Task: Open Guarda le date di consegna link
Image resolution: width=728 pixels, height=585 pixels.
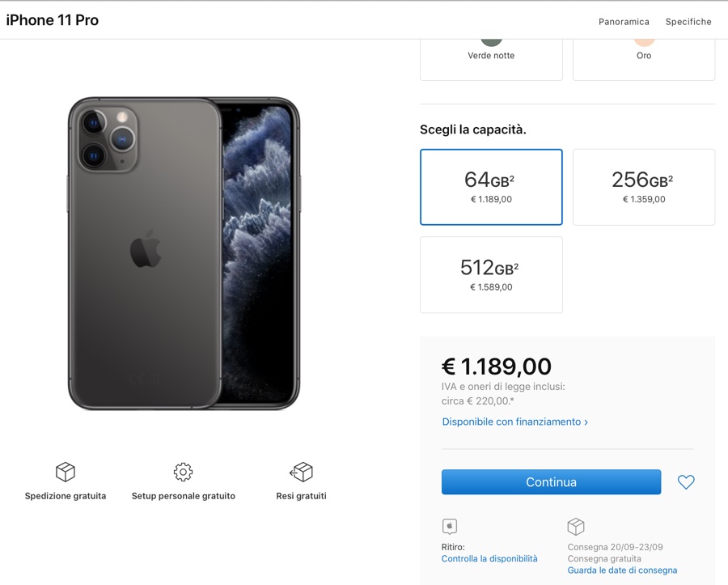Action: 622,570
